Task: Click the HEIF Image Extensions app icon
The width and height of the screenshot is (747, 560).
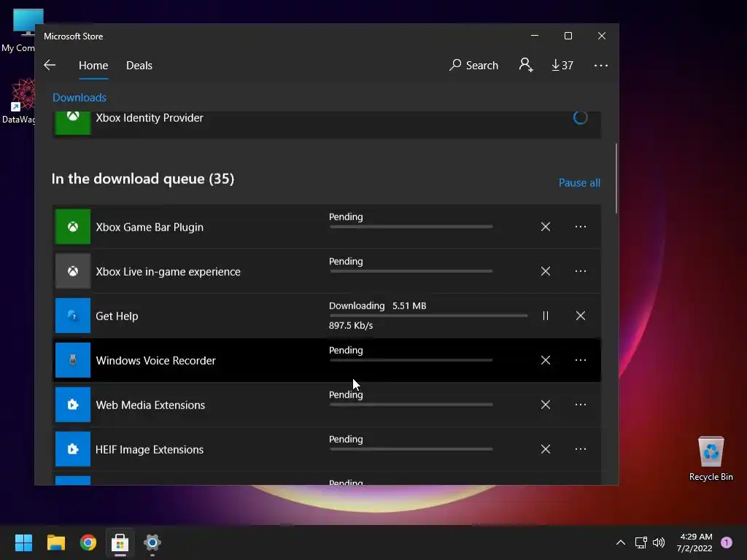Action: tap(73, 449)
